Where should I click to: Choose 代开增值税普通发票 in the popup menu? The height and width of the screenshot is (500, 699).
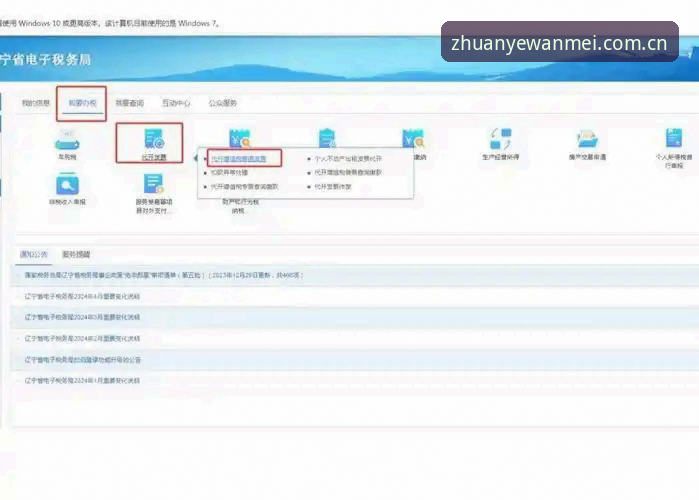238,158
